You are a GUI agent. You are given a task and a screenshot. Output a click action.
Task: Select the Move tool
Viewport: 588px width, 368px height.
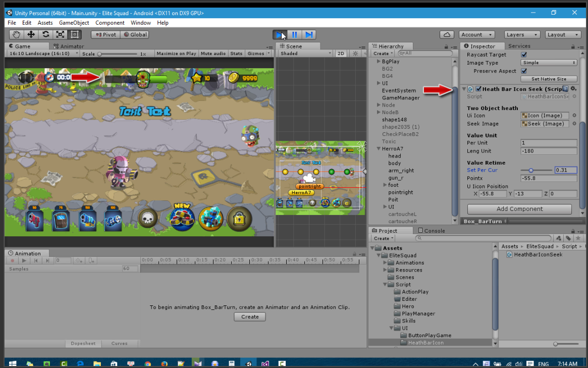pos(31,34)
